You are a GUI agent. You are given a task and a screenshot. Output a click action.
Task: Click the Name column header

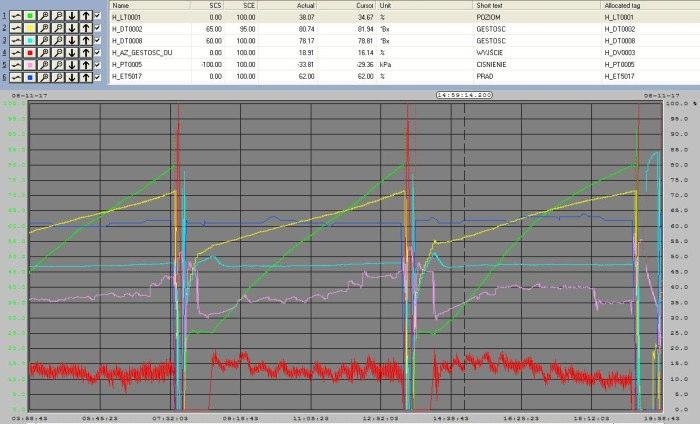(150, 5)
